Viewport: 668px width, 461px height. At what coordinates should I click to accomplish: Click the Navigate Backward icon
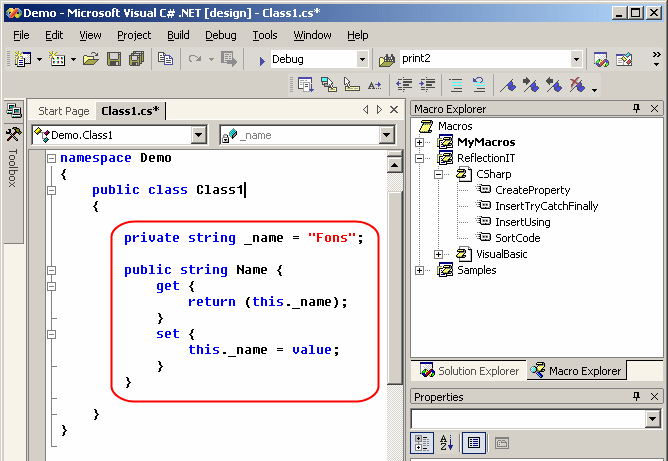tap(229, 59)
